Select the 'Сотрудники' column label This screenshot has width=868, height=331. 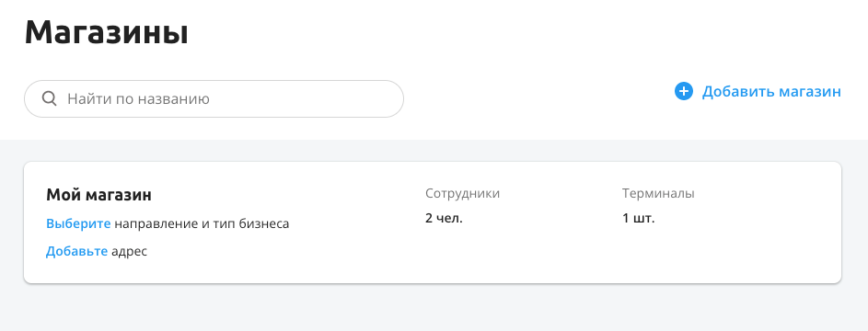[x=462, y=193]
